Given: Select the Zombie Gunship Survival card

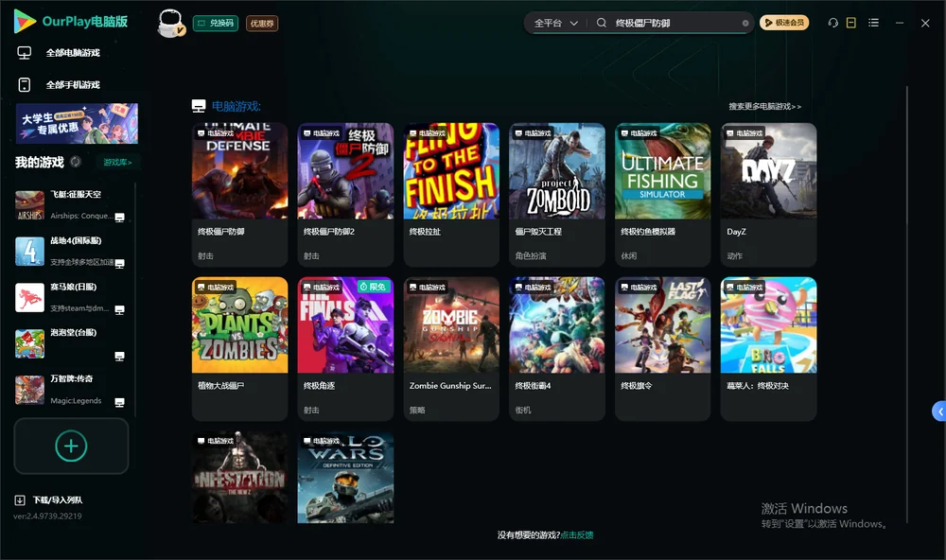Looking at the screenshot, I should pos(451,349).
